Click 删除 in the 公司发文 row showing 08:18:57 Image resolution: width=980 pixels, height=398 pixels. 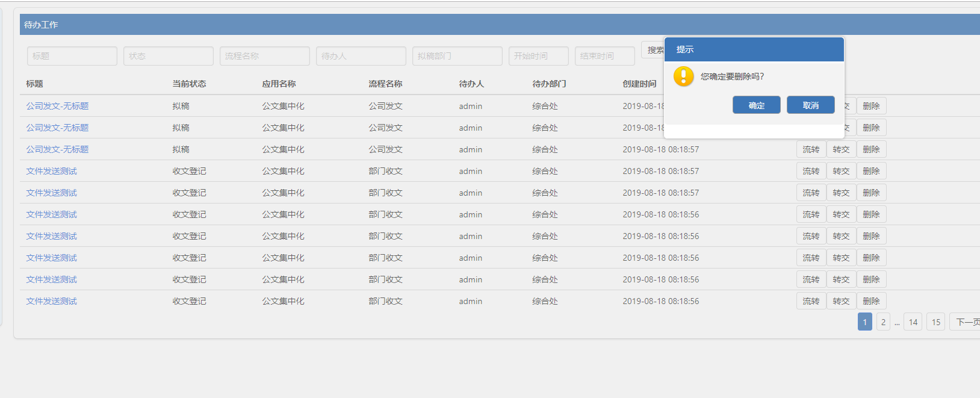(871, 149)
